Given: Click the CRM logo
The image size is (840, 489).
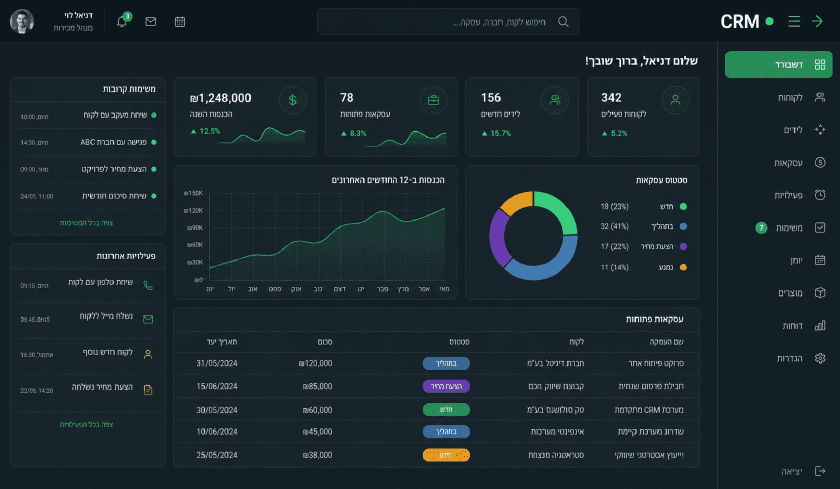Looking at the screenshot, I should tap(740, 21).
